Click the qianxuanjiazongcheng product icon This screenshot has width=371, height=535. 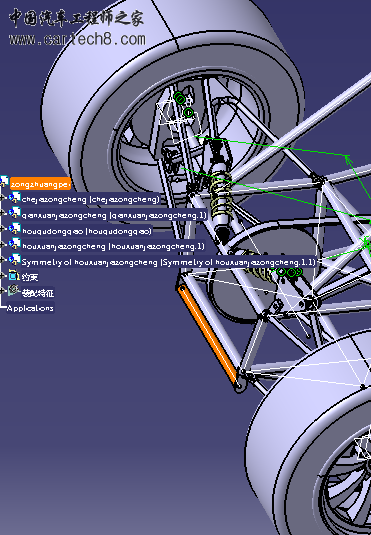pyautogui.click(x=14, y=213)
